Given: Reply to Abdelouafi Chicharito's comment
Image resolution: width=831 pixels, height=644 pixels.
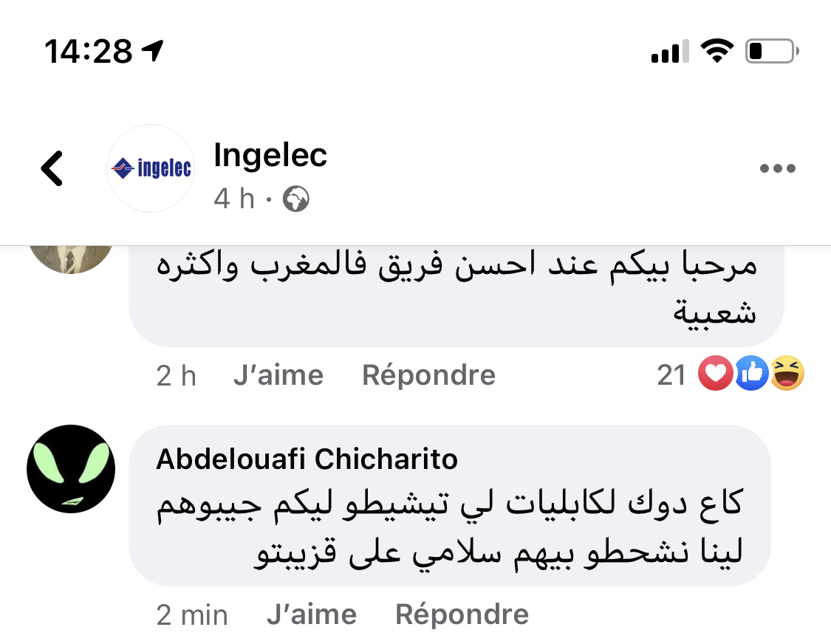Looking at the screenshot, I should click(462, 614).
